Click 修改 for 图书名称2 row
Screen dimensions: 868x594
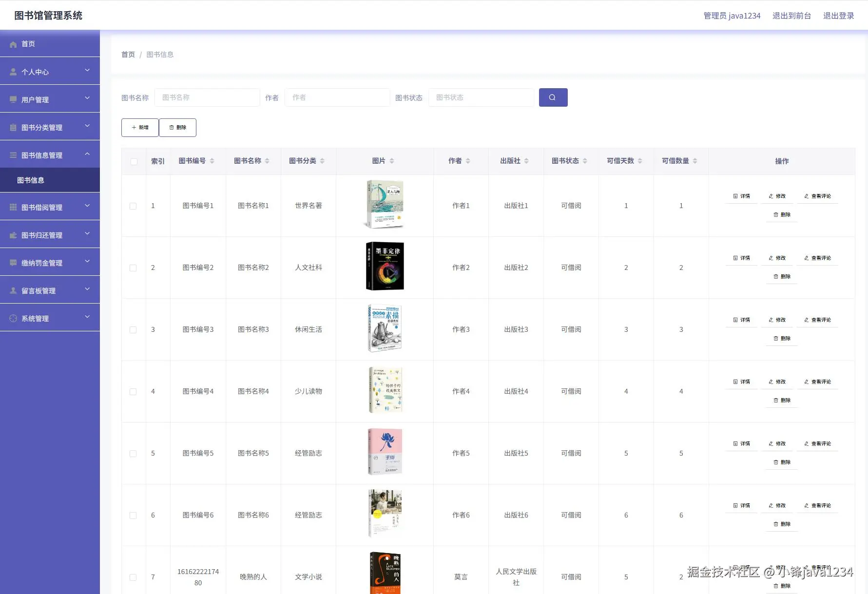777,258
